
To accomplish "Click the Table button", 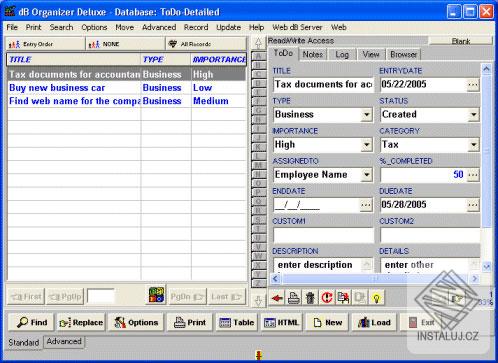I will tap(237, 322).
